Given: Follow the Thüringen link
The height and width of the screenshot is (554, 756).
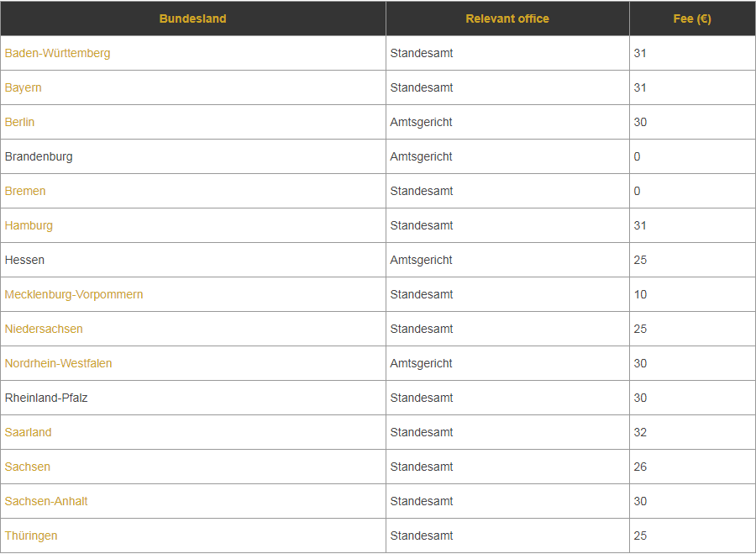Looking at the screenshot, I should [31, 536].
